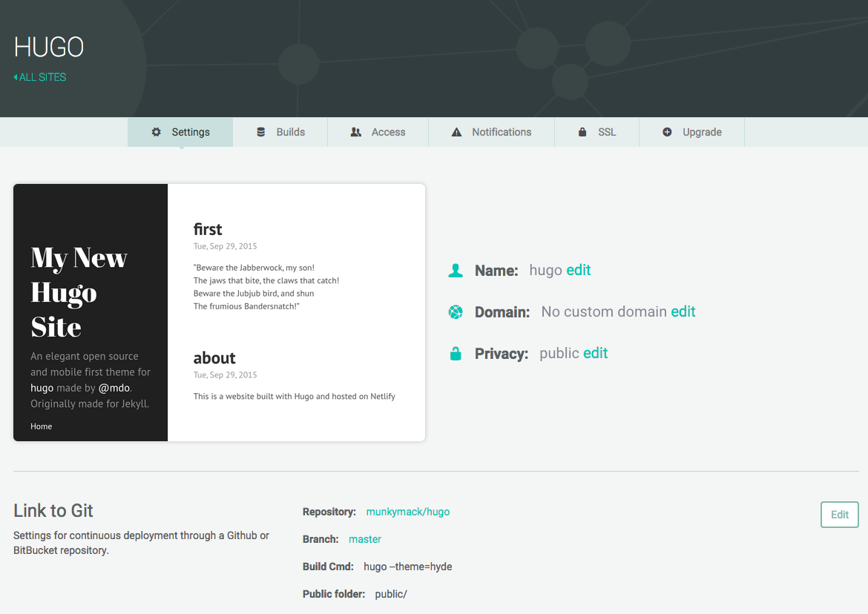The height and width of the screenshot is (614, 868).
Task: Click the HUGO site title heading
Action: pyautogui.click(x=49, y=47)
